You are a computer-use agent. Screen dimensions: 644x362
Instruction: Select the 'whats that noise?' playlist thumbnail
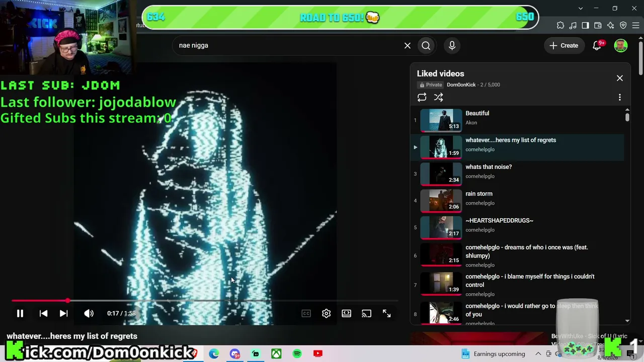click(441, 174)
